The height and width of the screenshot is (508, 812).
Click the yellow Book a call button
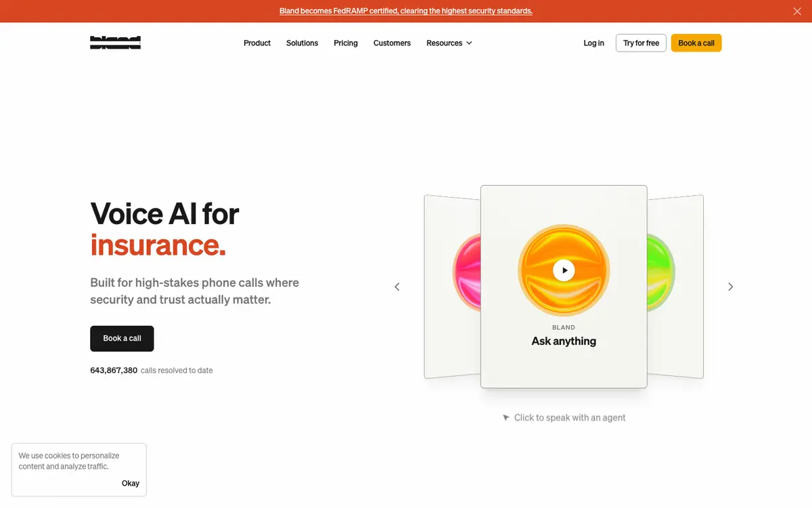[696, 43]
